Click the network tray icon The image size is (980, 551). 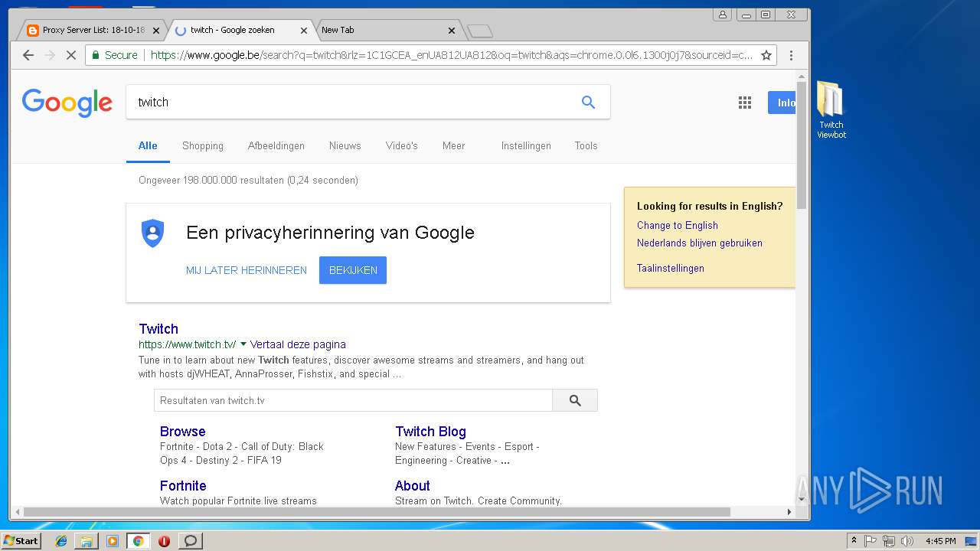coord(888,541)
